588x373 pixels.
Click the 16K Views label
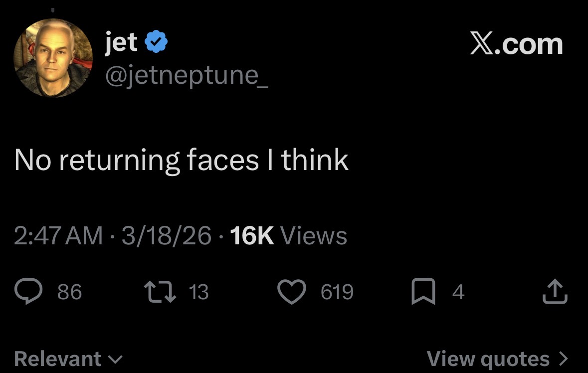tap(289, 235)
